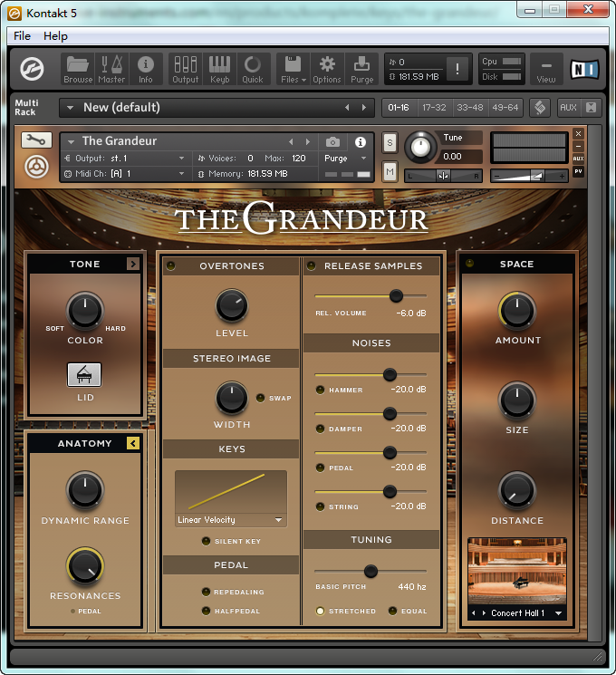Switch to rack page 01-16
This screenshot has width=616, height=675.
coord(399,107)
